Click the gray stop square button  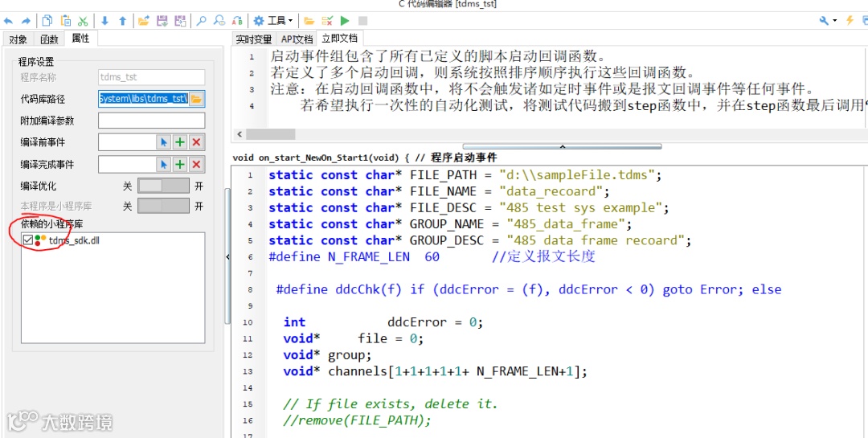click(x=362, y=21)
